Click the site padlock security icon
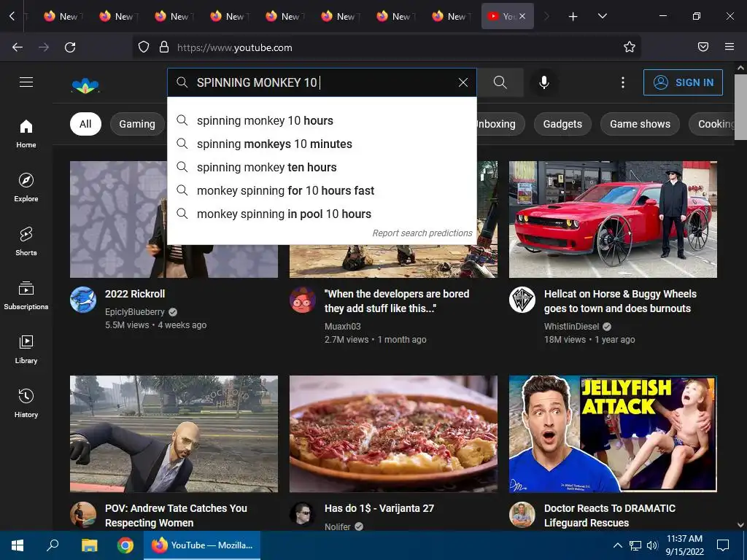Viewport: 747px width, 560px height. tap(164, 47)
